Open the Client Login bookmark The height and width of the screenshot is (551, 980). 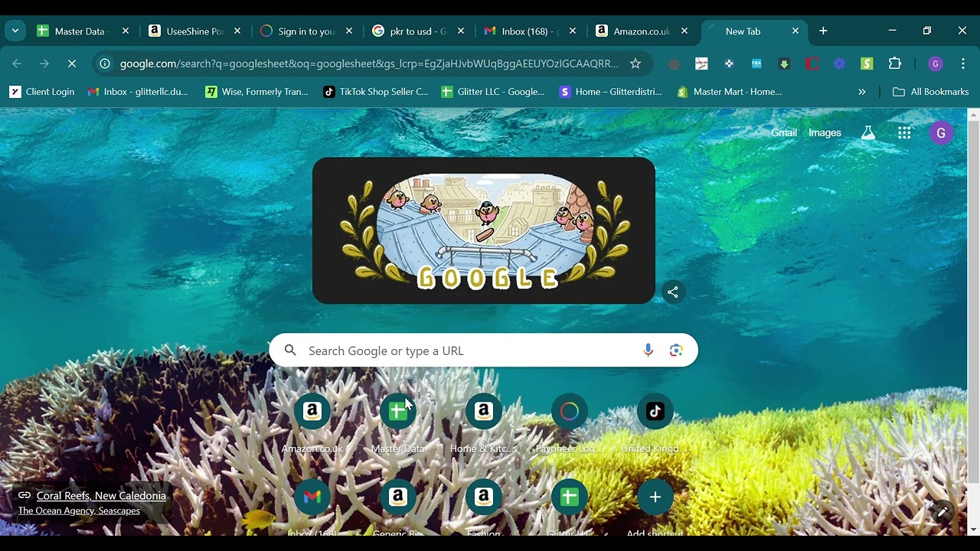42,92
